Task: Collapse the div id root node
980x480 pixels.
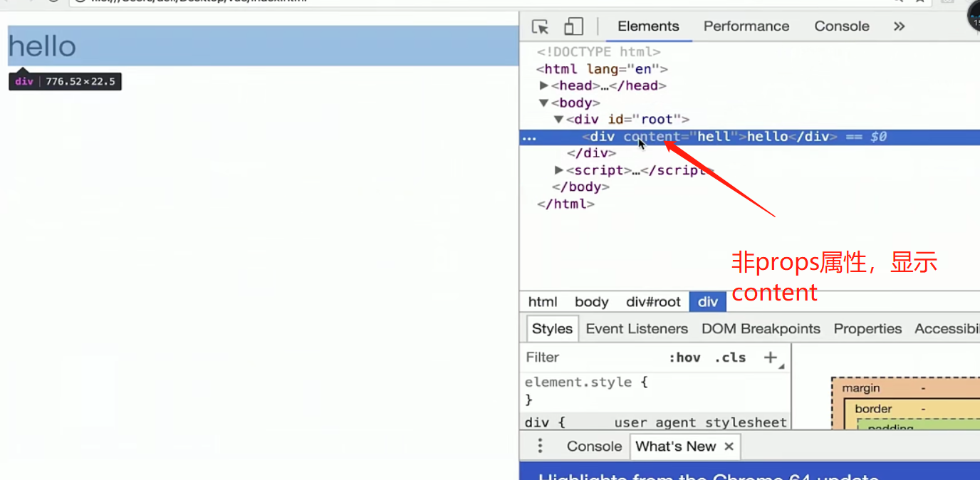Action: pos(559,120)
